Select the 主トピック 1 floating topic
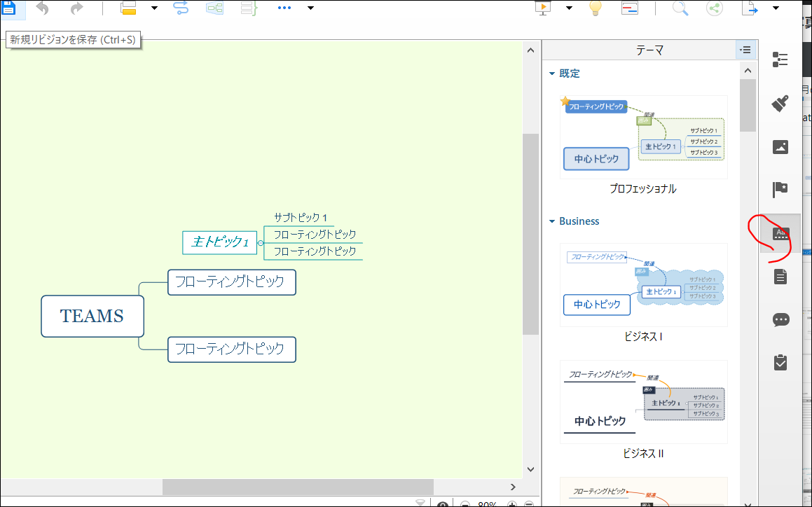Screen dimensions: 812x507 (219, 242)
